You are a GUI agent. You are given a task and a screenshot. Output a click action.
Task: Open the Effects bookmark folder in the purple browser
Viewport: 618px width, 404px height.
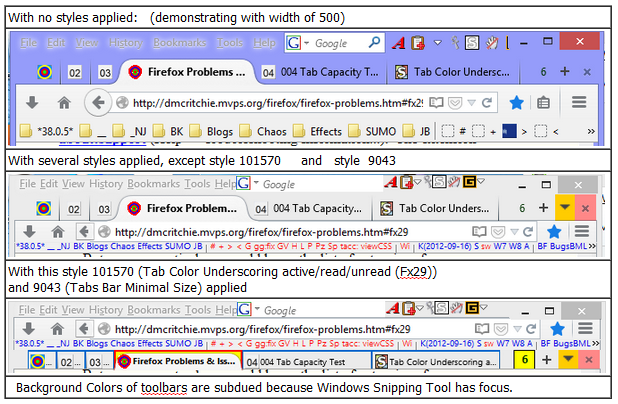(317, 131)
